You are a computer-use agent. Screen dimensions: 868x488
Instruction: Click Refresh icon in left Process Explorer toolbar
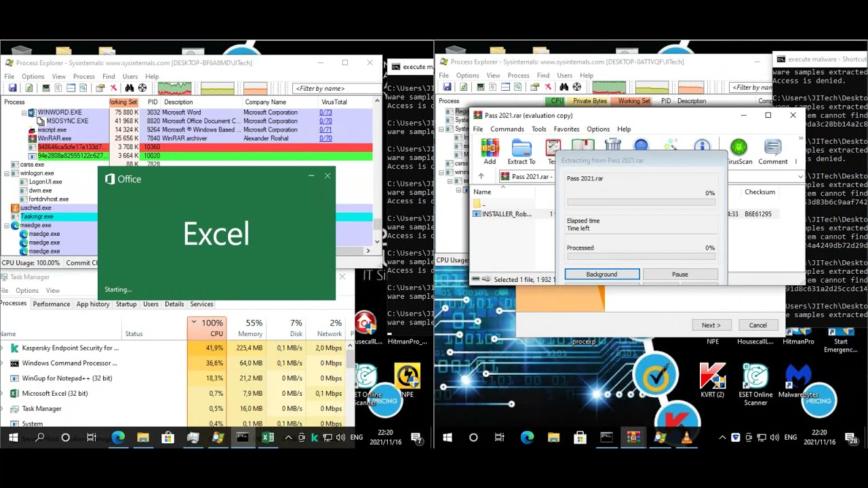(29, 88)
